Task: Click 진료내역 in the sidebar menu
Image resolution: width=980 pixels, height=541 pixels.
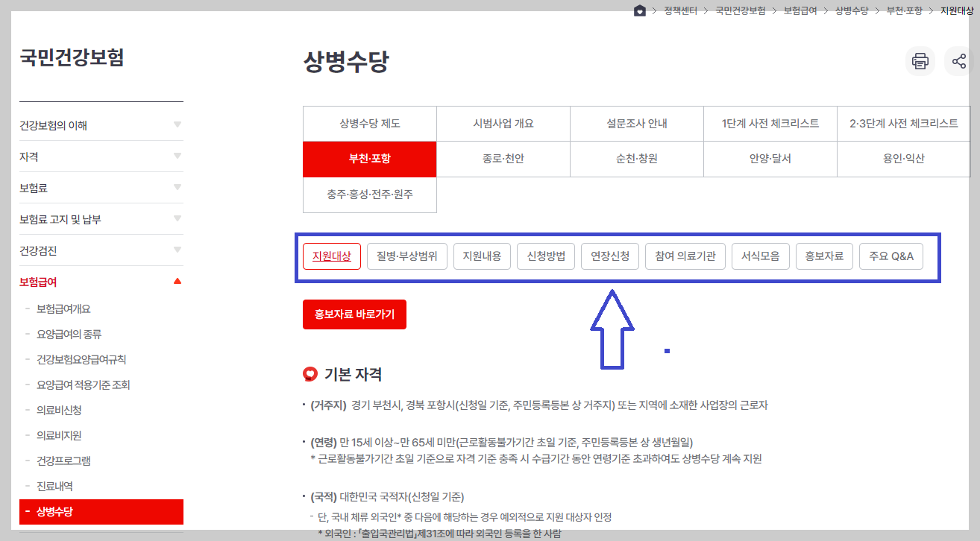Action: coord(70,486)
